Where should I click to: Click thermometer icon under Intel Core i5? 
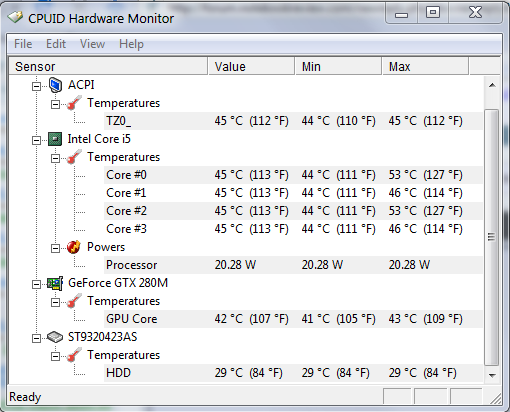pos(74,157)
